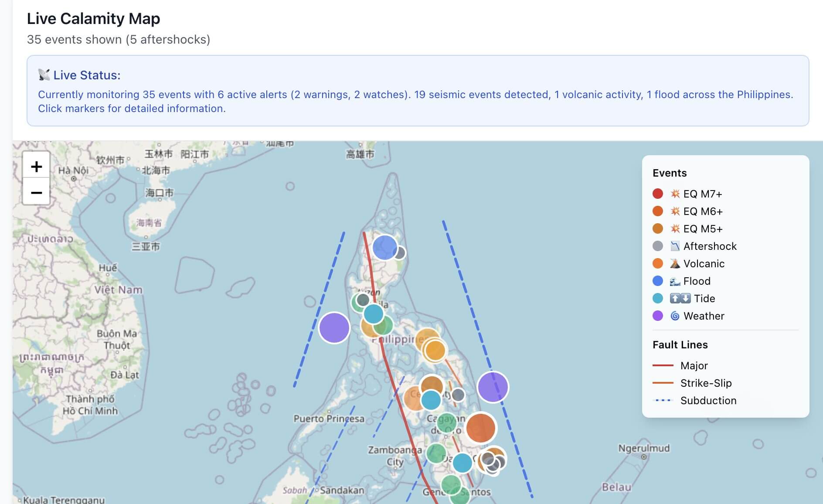Click the teal Tide marker near Manila
This screenshot has width=823, height=504.
pos(373,313)
